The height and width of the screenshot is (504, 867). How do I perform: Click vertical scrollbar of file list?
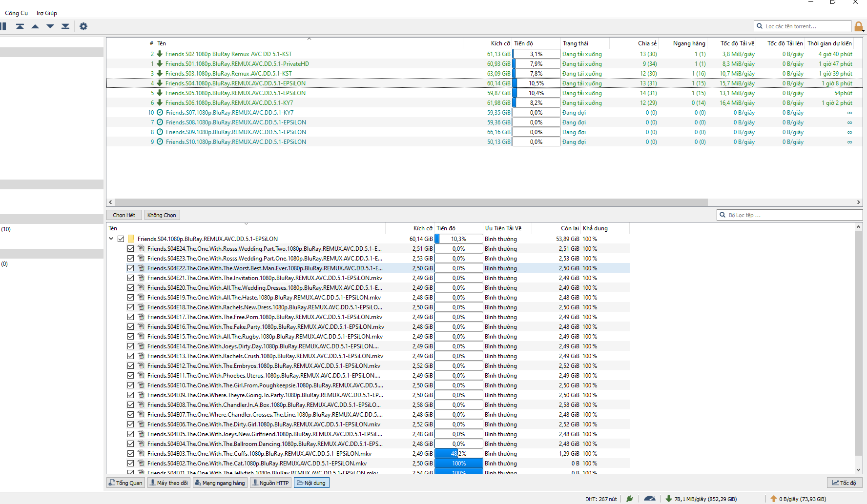858,344
